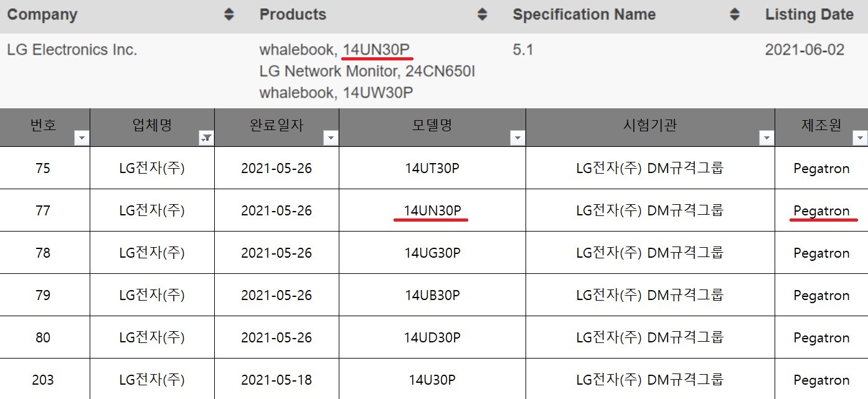The image size is (868, 399).
Task: Select the Company column header text
Action: click(42, 15)
